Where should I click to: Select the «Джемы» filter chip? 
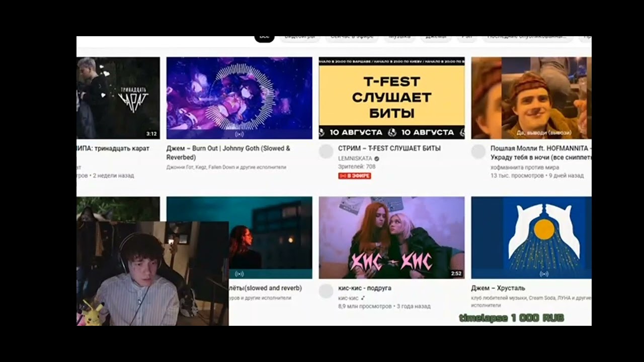[436, 37]
